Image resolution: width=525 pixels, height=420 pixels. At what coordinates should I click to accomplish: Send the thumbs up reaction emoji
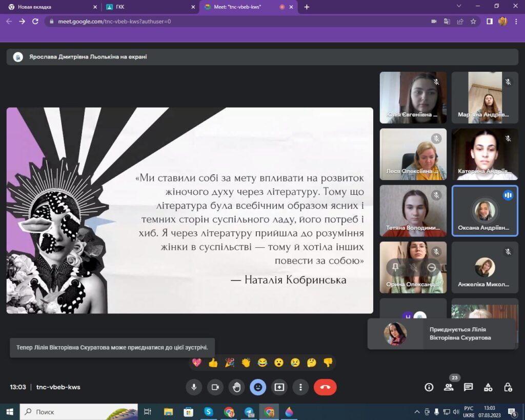pos(213,363)
